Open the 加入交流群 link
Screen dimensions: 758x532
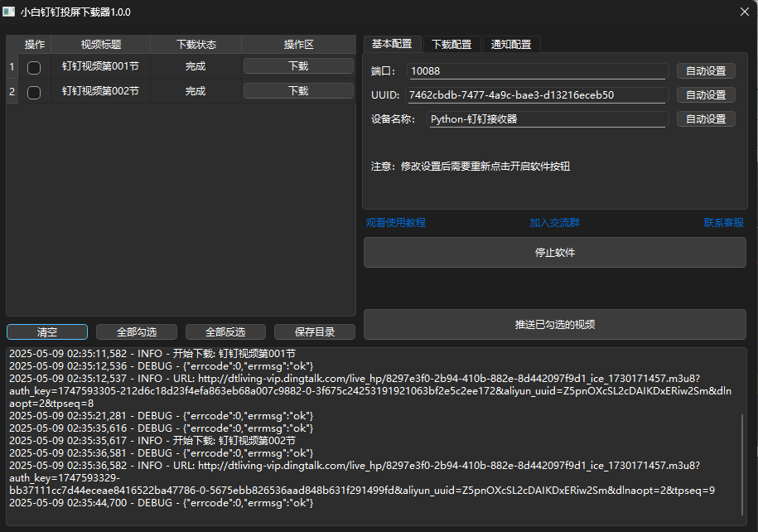pyautogui.click(x=554, y=222)
